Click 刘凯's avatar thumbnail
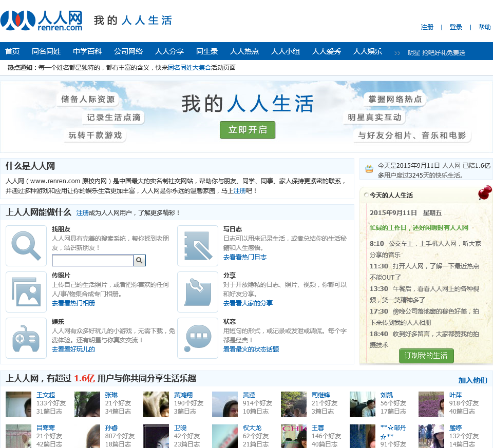The height and width of the screenshot is (448, 493). click(363, 404)
